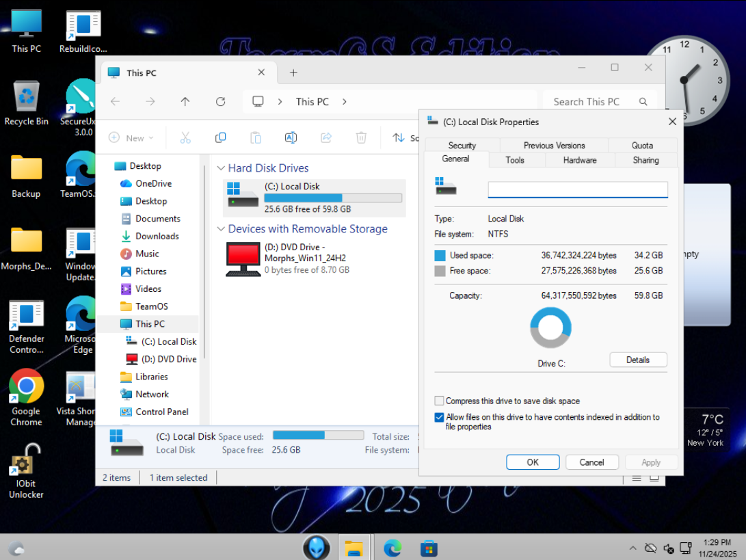Switch to the Security tab
The width and height of the screenshot is (746, 560).
[462, 145]
